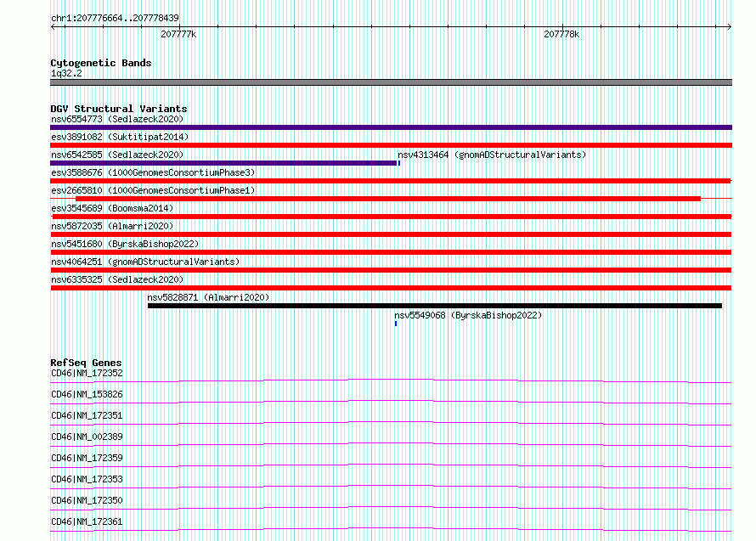Open variant esv3545689 (Boomsma2014) label

112,208
